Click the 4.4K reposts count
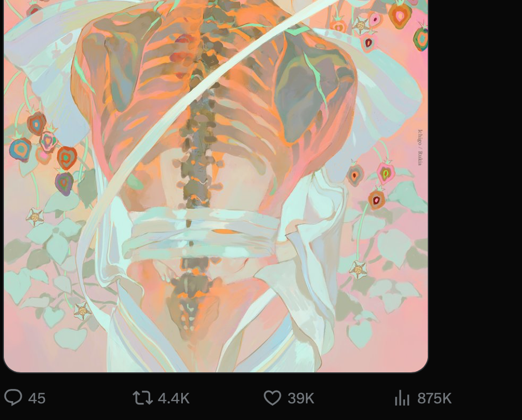 click(173, 398)
